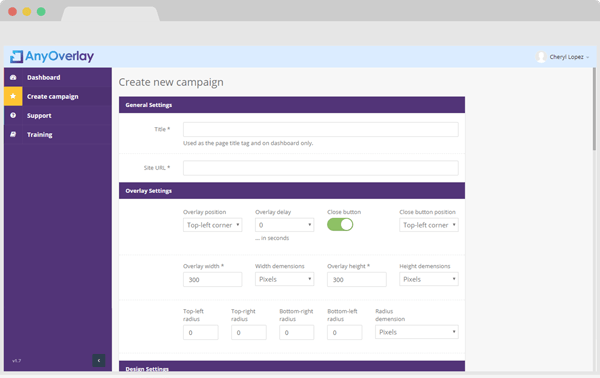Click the Design Settings section header

(x=292, y=366)
